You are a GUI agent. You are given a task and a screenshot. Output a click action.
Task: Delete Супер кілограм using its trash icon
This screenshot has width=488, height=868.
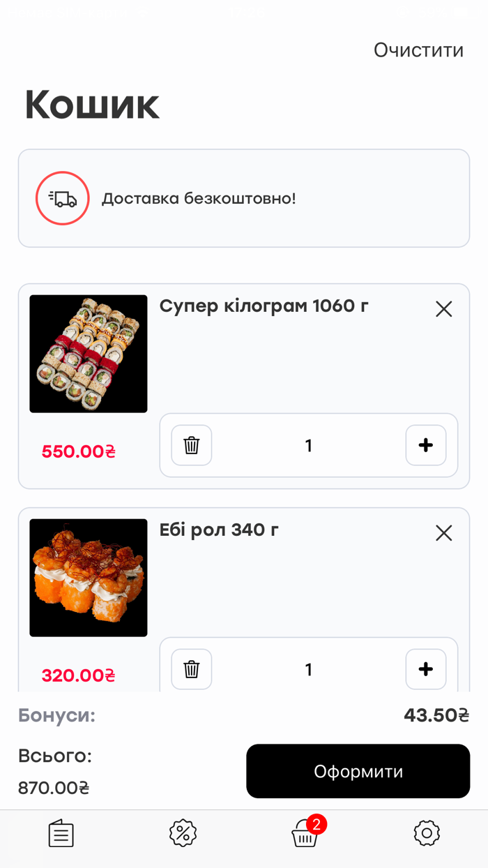point(191,445)
